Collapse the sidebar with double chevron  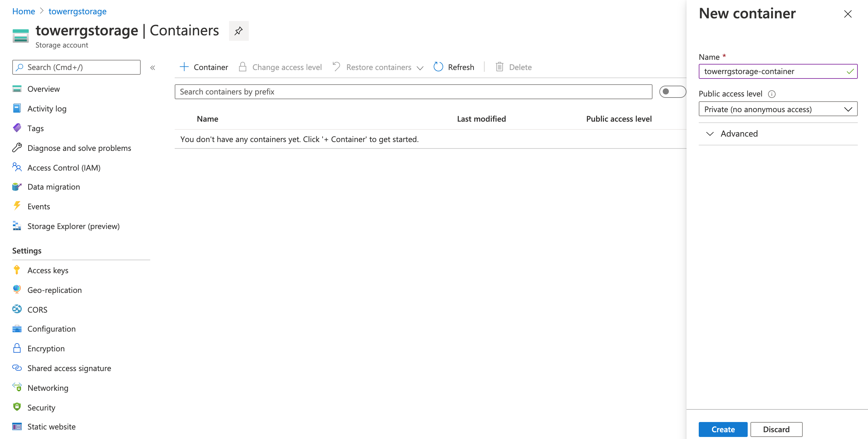153,68
